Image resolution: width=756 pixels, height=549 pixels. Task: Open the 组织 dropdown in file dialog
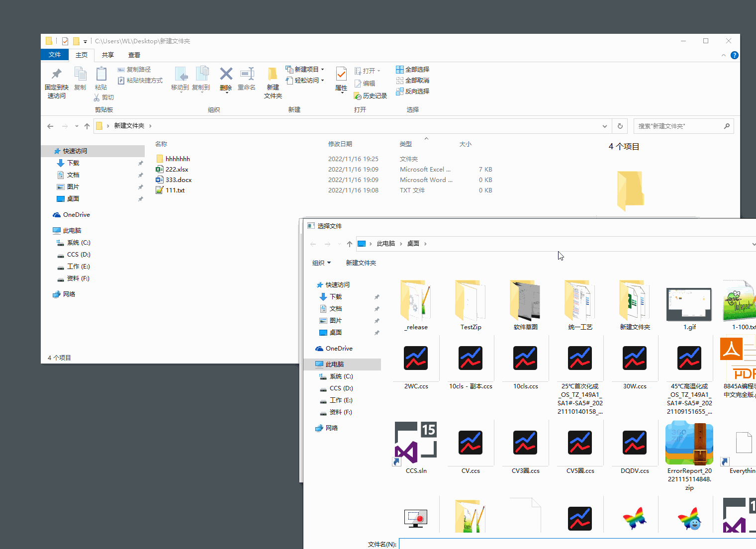[x=321, y=263]
